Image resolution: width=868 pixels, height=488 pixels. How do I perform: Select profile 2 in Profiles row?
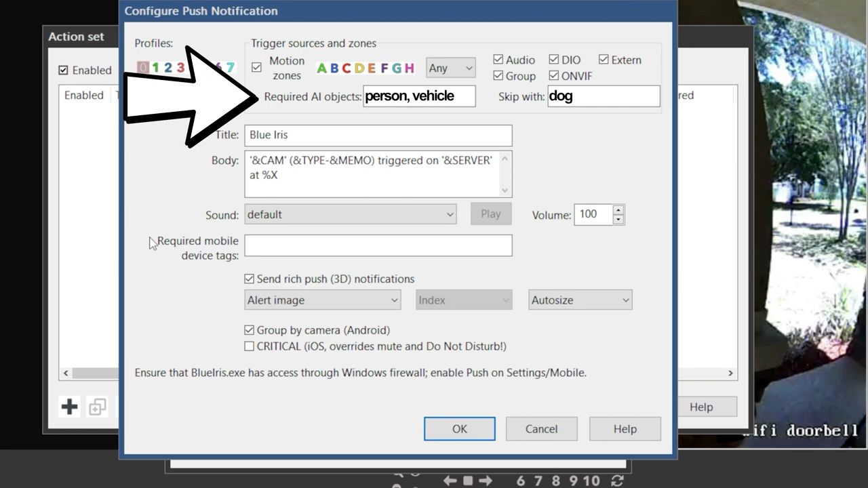pyautogui.click(x=167, y=67)
